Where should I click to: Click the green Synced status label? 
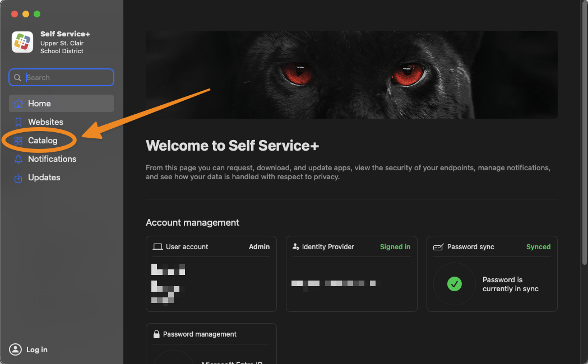[539, 247]
